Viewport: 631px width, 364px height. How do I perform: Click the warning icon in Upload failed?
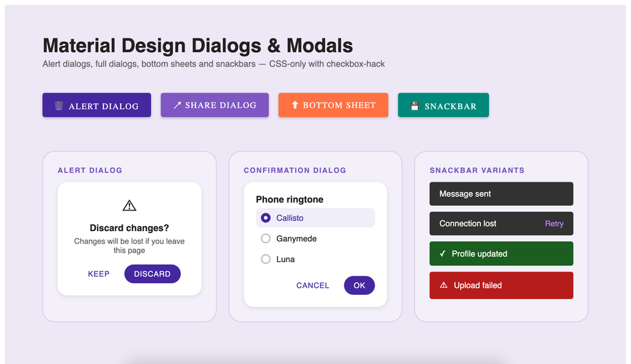point(444,285)
